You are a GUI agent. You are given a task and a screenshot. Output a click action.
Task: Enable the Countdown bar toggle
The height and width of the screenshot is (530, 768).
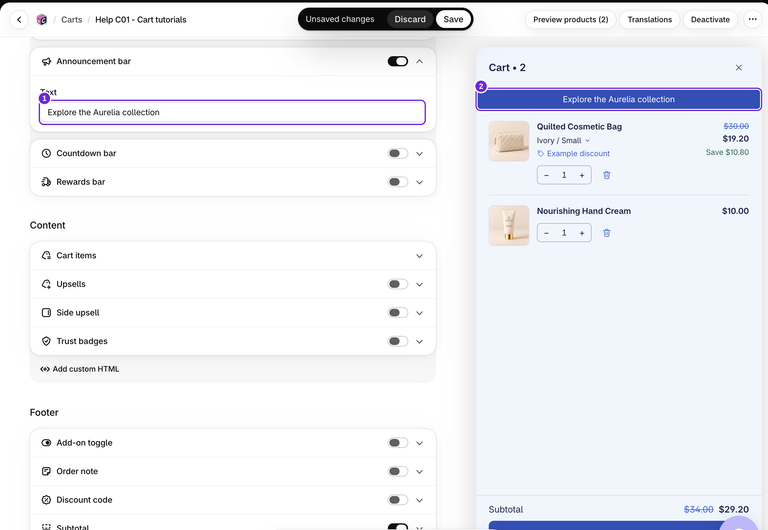tap(398, 153)
